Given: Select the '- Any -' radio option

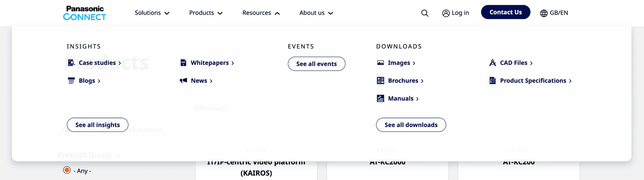Looking at the screenshot, I should click(67, 170).
